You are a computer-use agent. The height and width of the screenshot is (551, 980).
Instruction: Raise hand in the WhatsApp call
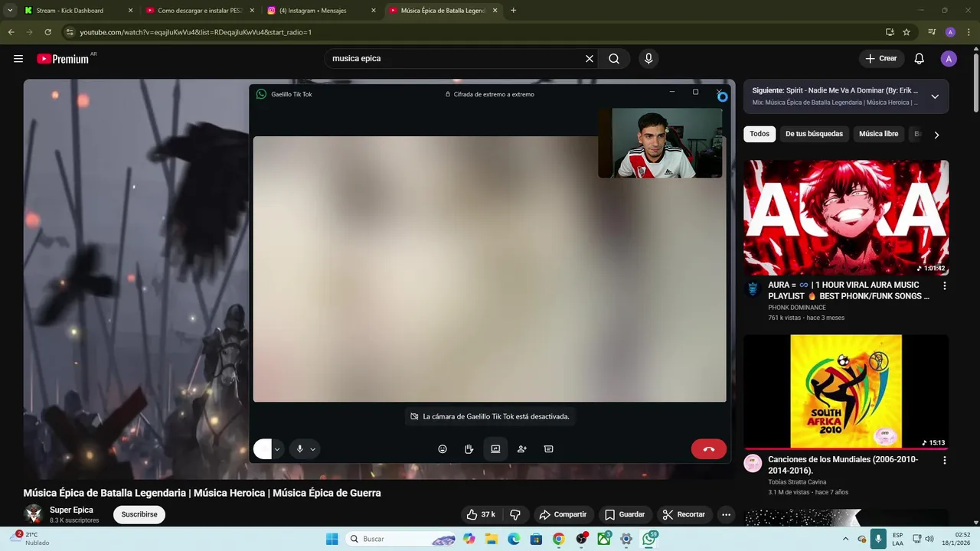coord(469,449)
